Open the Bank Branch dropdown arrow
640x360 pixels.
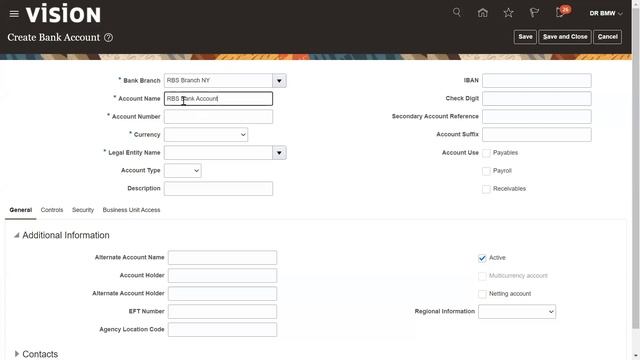[279, 81]
